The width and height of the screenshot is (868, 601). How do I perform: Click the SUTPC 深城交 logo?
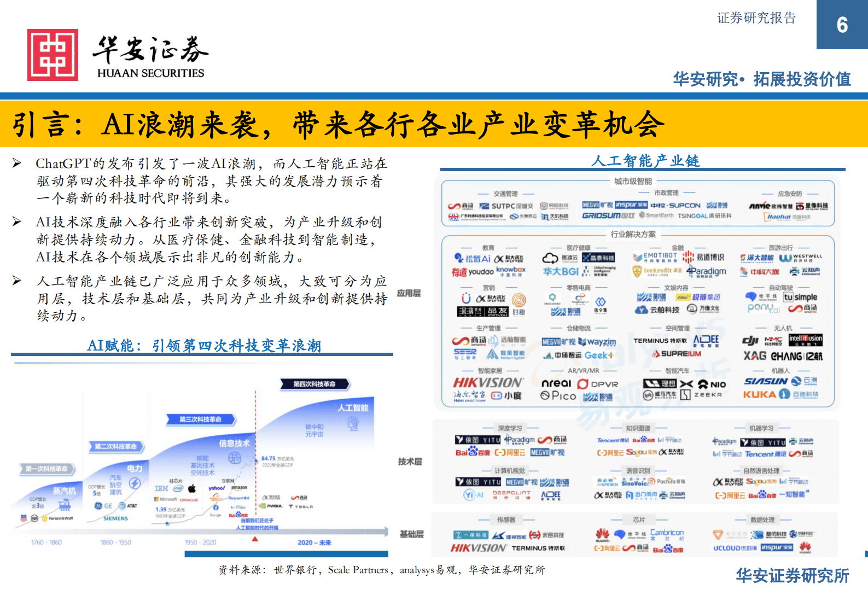506,206
